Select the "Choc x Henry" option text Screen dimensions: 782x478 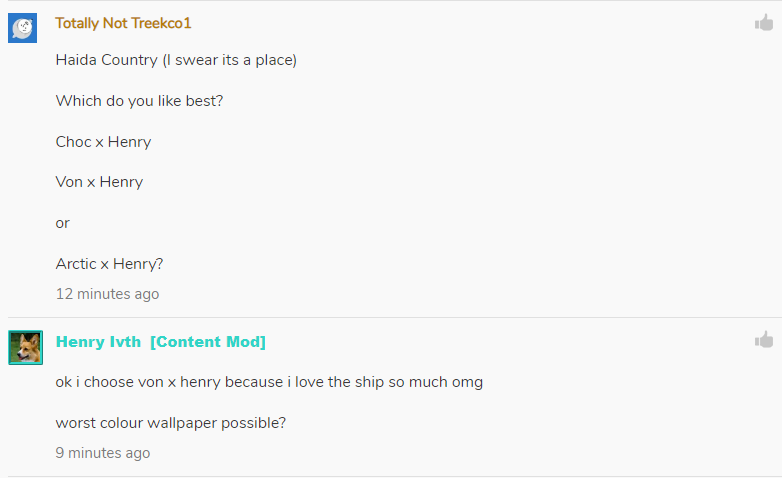[103, 142]
